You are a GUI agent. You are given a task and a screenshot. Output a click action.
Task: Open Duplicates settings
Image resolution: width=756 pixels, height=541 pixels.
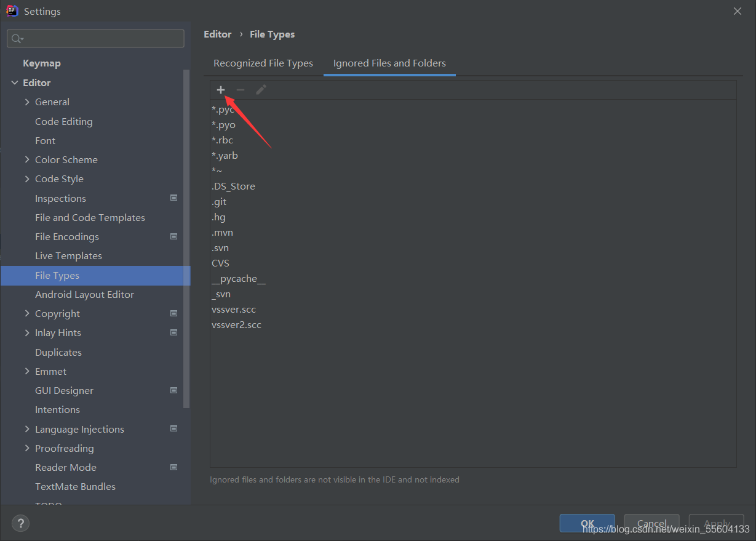(x=58, y=352)
